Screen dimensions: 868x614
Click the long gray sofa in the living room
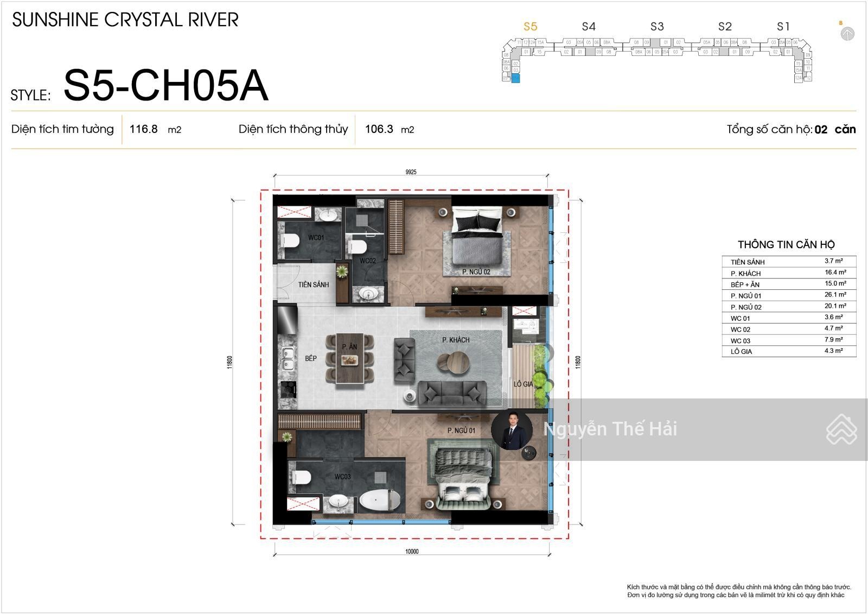coord(451,392)
